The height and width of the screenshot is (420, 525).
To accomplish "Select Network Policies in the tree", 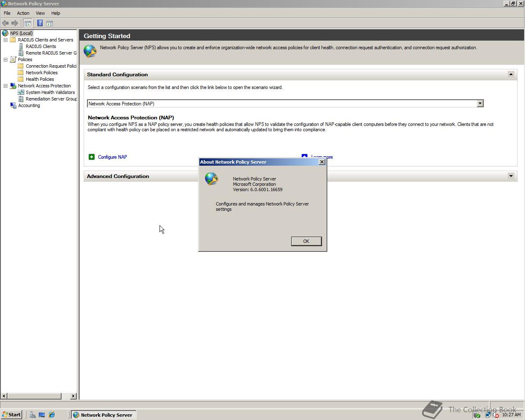I will [x=41, y=73].
